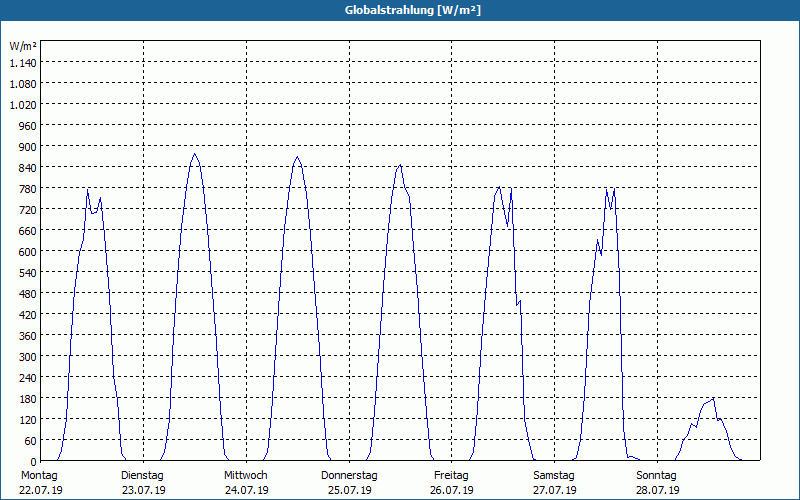Image resolution: width=800 pixels, height=500 pixels.
Task: Click the Donnerstag day label
Action: point(349,476)
